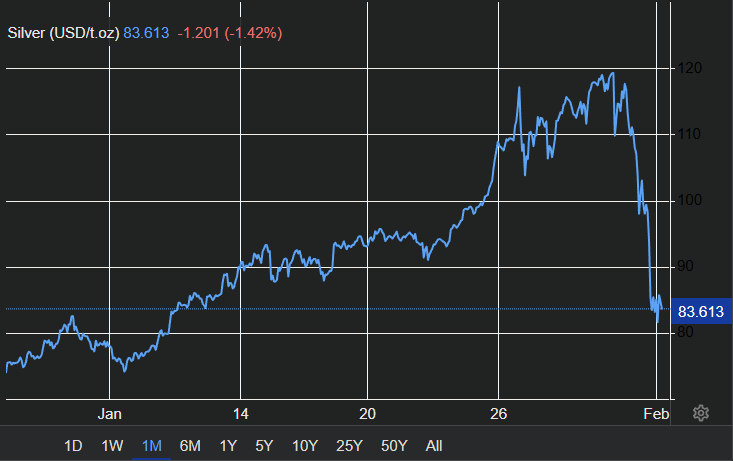This screenshot has height=461, width=733.
Task: Click the 100 y-axis label
Action: click(690, 200)
